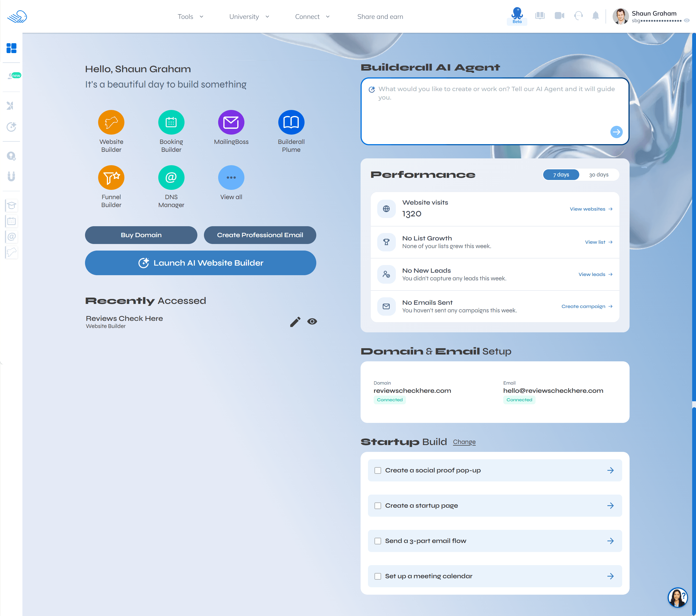
Task: Open Share and earn menu item
Action: tap(380, 17)
